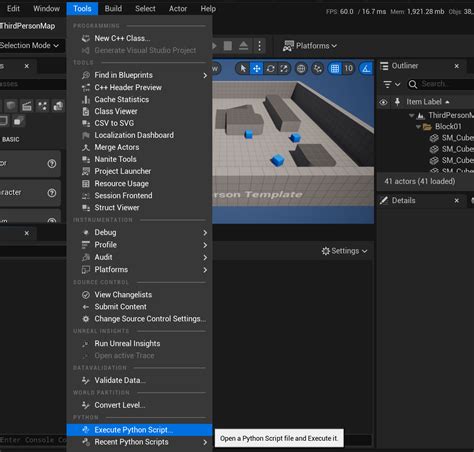Viewport: 474px width, 452px height.
Task: Click the stop simulation square button
Action: (228, 46)
